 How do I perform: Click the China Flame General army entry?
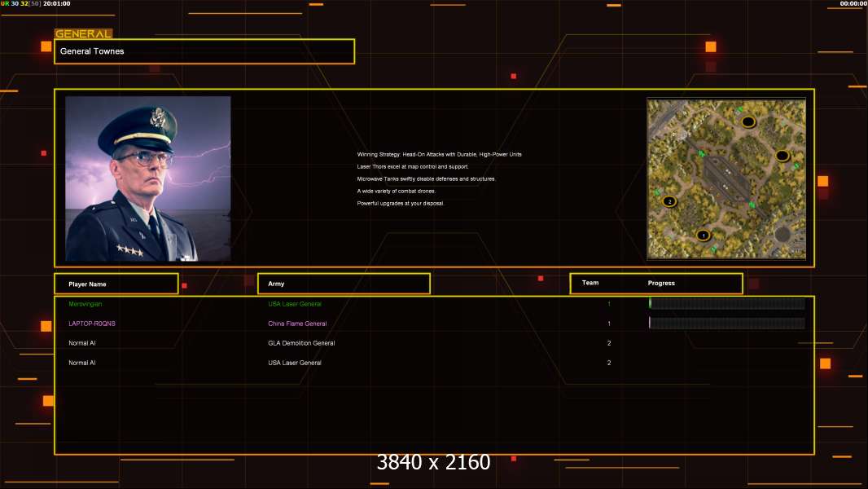coord(297,324)
